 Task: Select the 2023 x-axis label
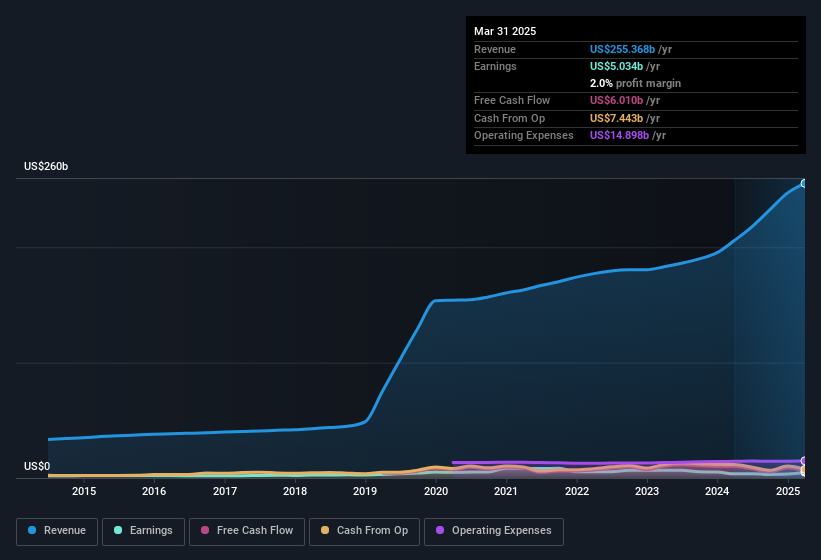647,491
